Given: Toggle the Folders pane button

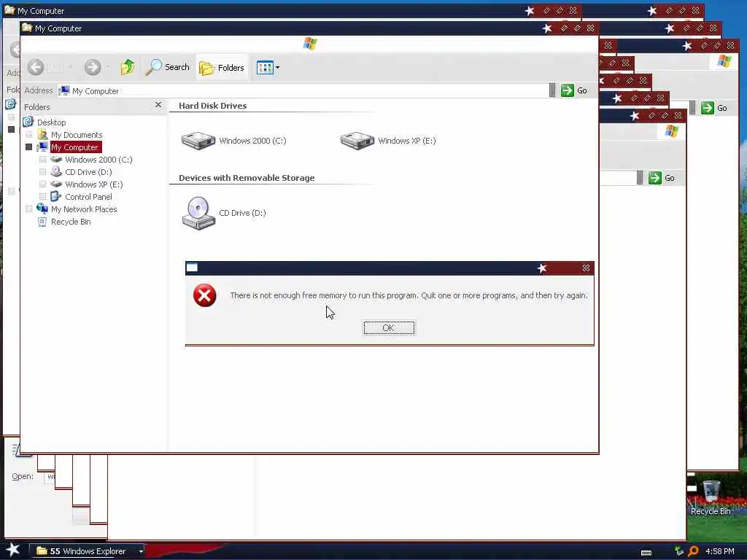Looking at the screenshot, I should tap(222, 68).
